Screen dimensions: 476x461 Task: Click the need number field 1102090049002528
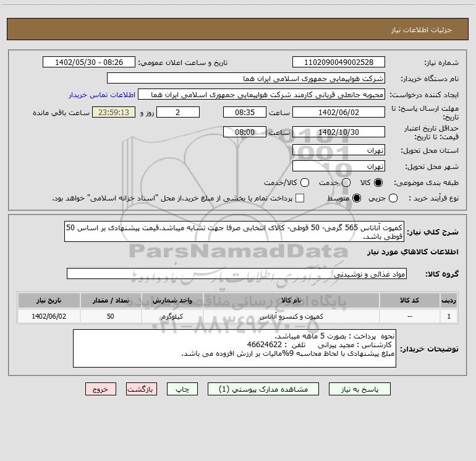click(x=339, y=62)
